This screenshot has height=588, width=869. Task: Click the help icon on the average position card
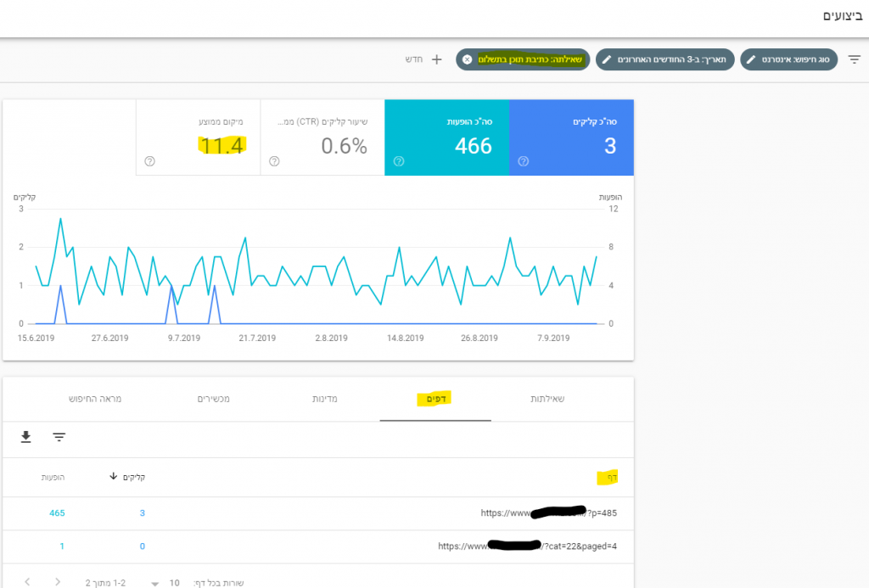point(150,161)
